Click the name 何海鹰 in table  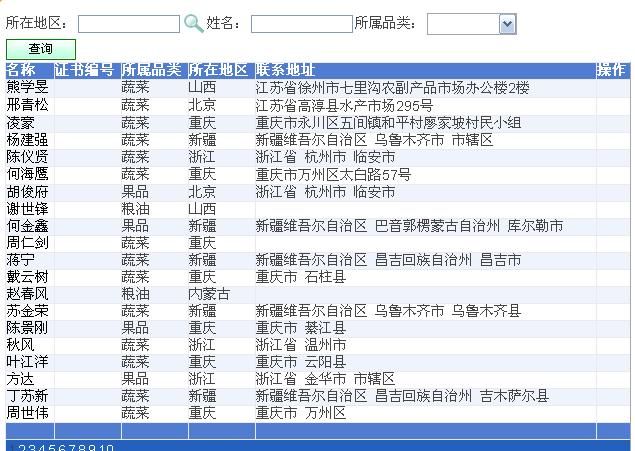[x=27, y=174]
